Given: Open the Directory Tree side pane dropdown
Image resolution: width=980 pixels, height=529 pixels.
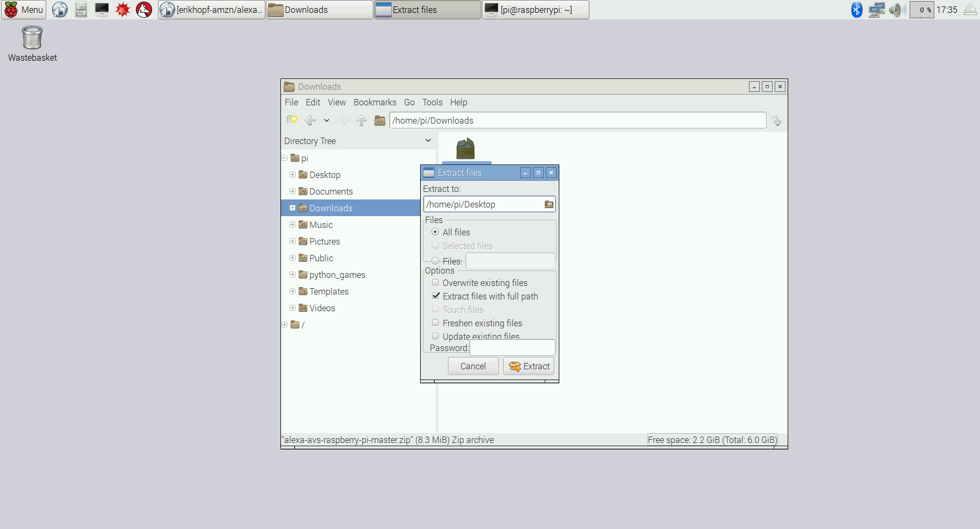Looking at the screenshot, I should (x=428, y=140).
